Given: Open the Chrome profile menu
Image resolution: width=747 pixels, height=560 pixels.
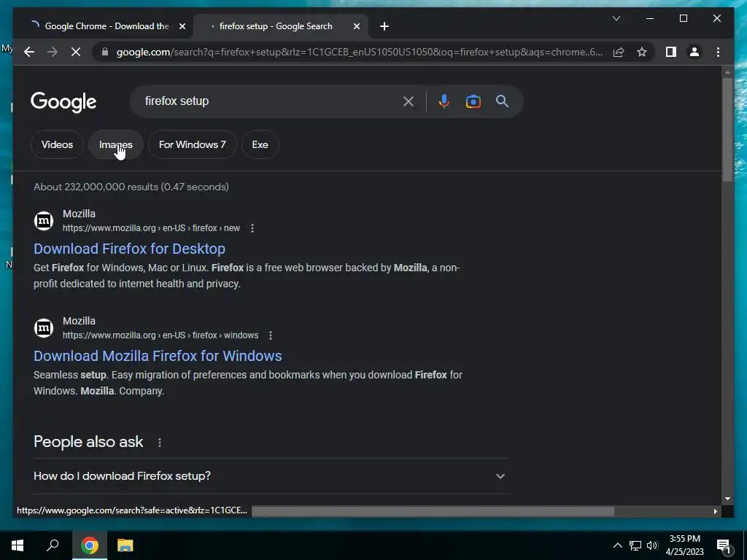Looking at the screenshot, I should [694, 52].
